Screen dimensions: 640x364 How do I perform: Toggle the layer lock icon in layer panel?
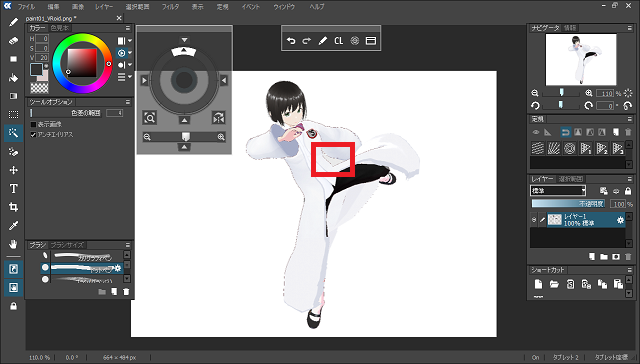click(628, 191)
